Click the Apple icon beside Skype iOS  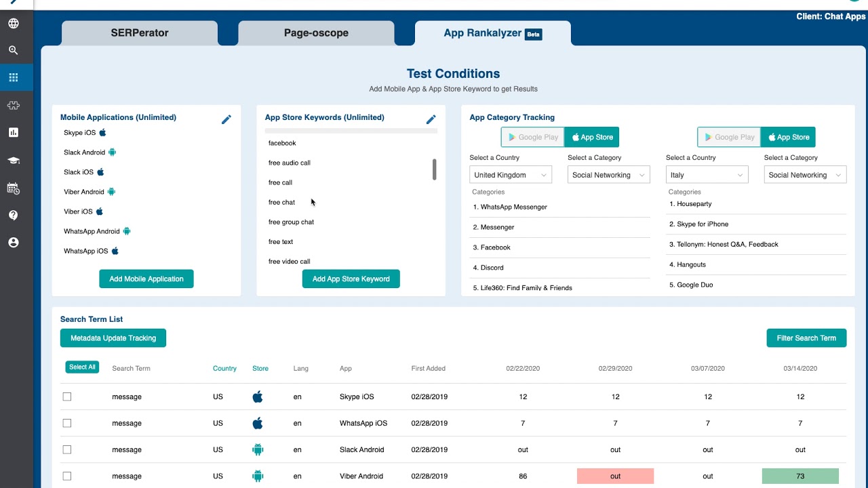[103, 133]
